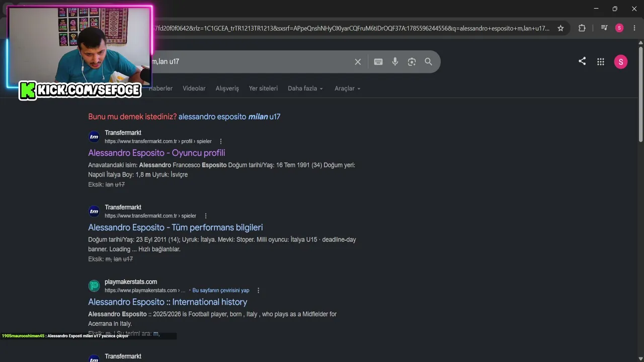Viewport: 644px width, 362px height.
Task: Minimize the Chrome window
Action: click(596, 9)
